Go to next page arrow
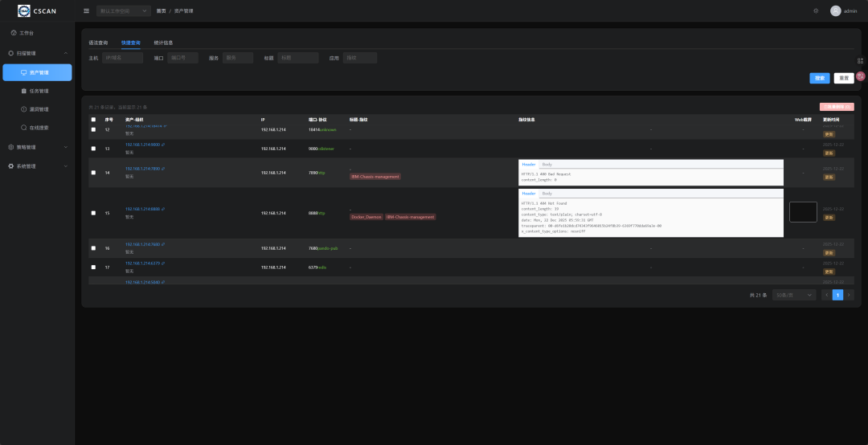868x445 pixels. 850,295
